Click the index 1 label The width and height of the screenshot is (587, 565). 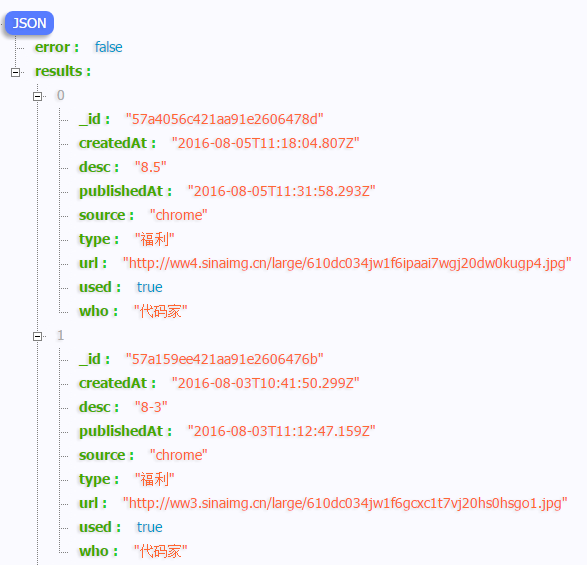click(x=61, y=335)
